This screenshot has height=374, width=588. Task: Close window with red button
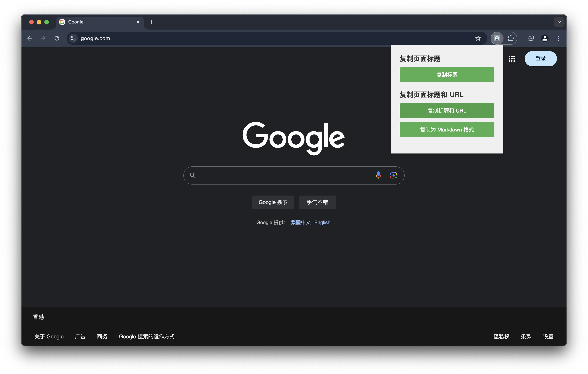(x=31, y=22)
